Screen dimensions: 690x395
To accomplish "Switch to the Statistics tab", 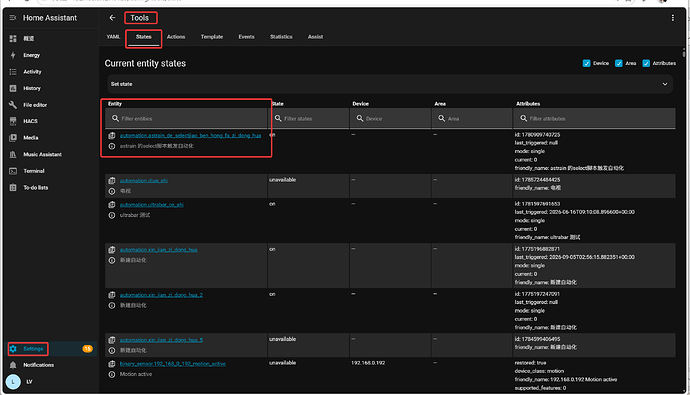I will (x=281, y=37).
